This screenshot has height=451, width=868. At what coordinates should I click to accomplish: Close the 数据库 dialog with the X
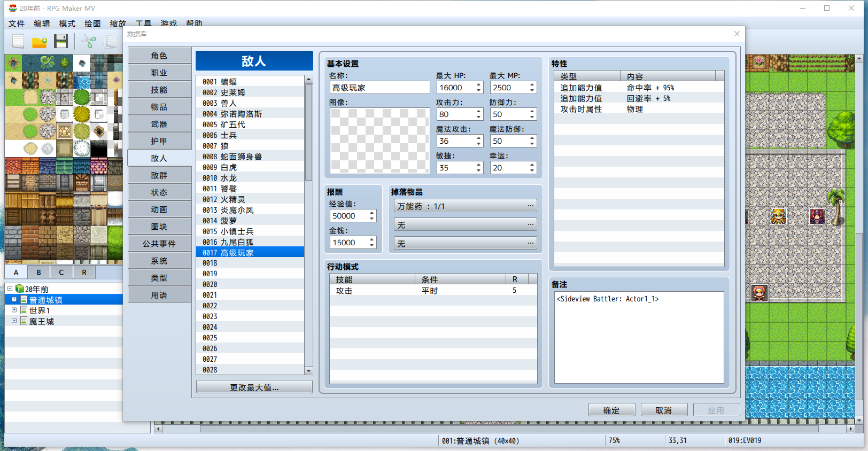737,34
